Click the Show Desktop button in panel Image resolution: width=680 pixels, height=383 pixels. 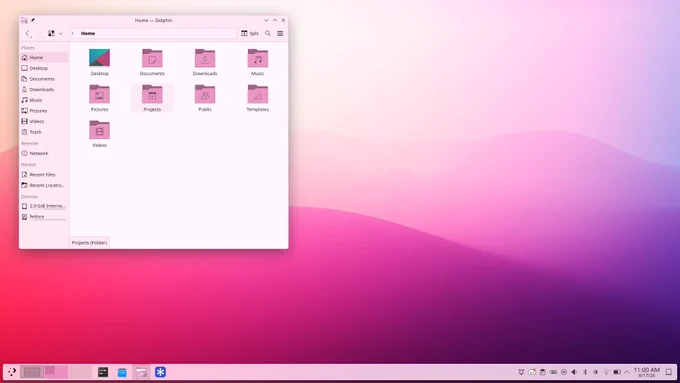point(669,372)
